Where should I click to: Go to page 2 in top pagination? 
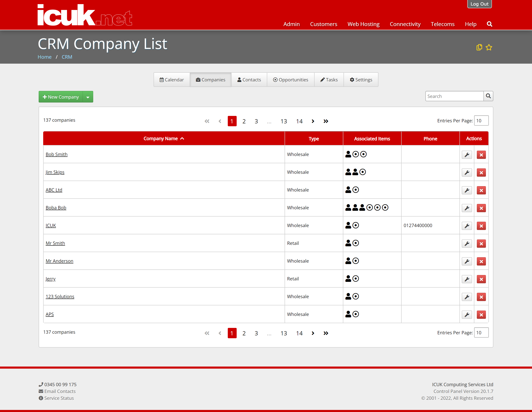click(x=244, y=121)
